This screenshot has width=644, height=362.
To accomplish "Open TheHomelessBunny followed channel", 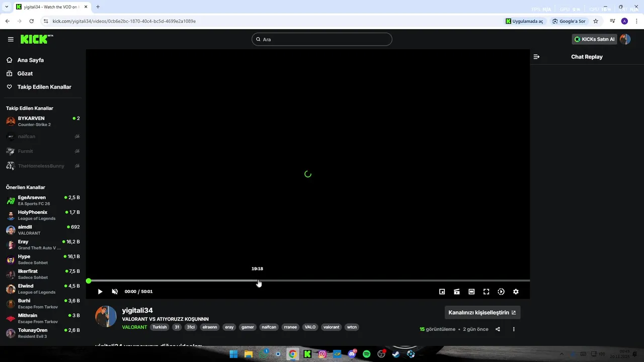I will pyautogui.click(x=43, y=166).
